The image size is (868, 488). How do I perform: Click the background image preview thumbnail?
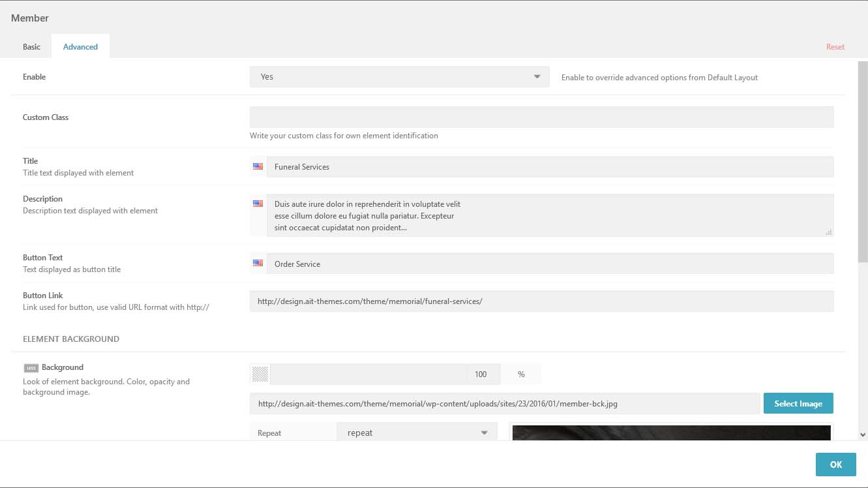click(x=672, y=433)
